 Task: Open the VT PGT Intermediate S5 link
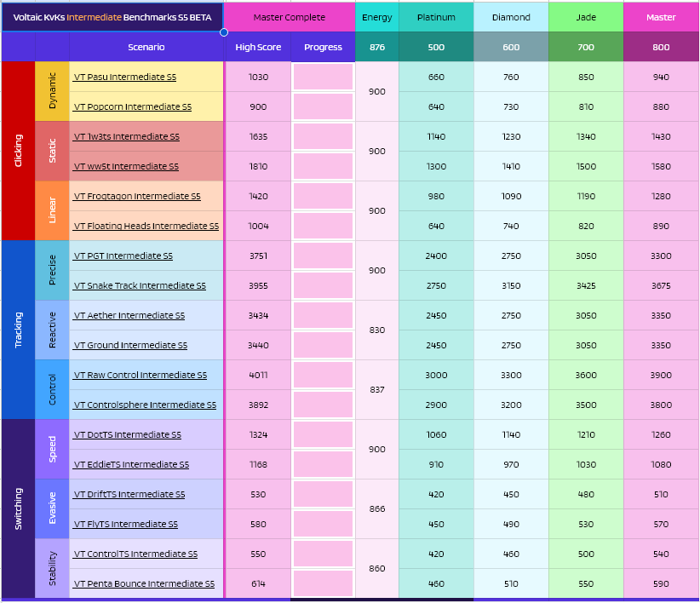click(123, 256)
